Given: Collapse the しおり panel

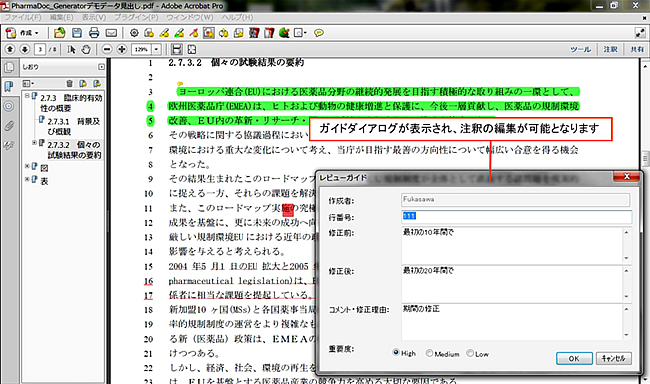Looking at the screenshot, I should coord(102,67).
